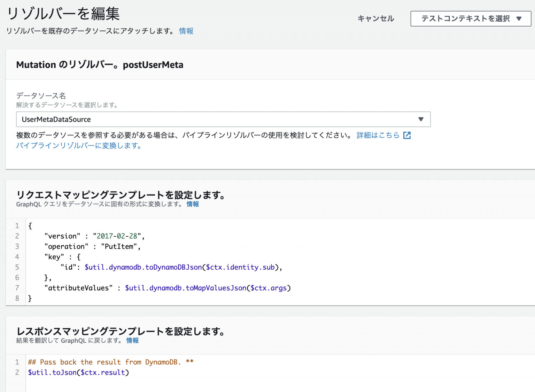Click パイプラインリゾルバーに変換します link
535x392 pixels.
(x=79, y=146)
